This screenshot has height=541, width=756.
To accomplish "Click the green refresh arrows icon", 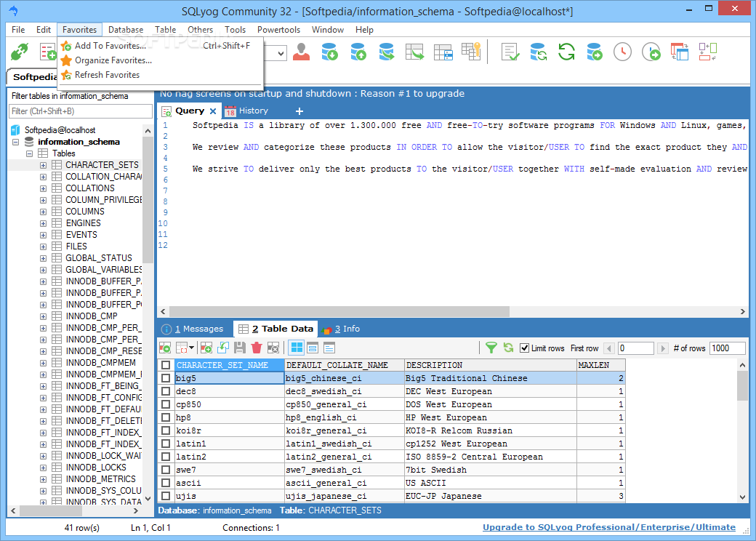I will click(x=566, y=52).
